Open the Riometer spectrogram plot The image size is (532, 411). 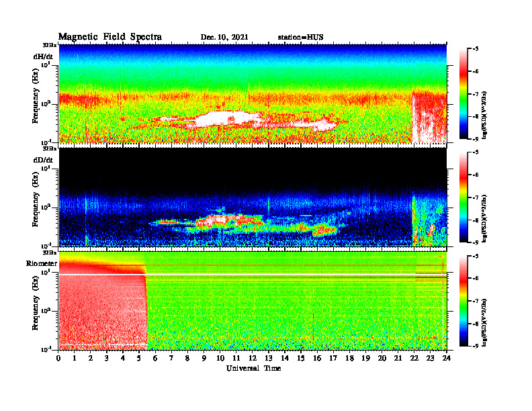point(253,301)
